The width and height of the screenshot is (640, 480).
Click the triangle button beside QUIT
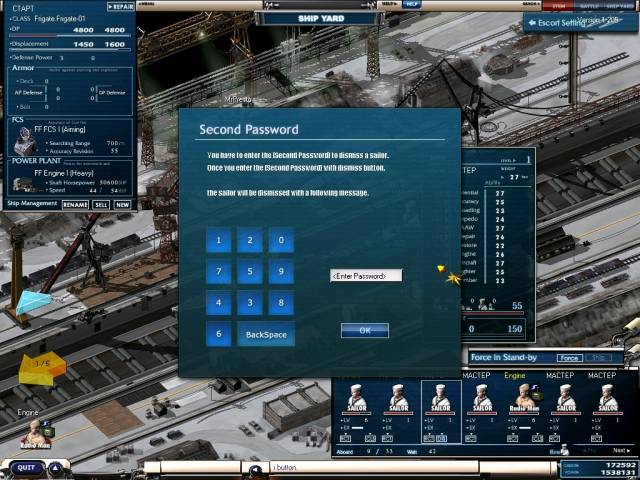point(56,469)
